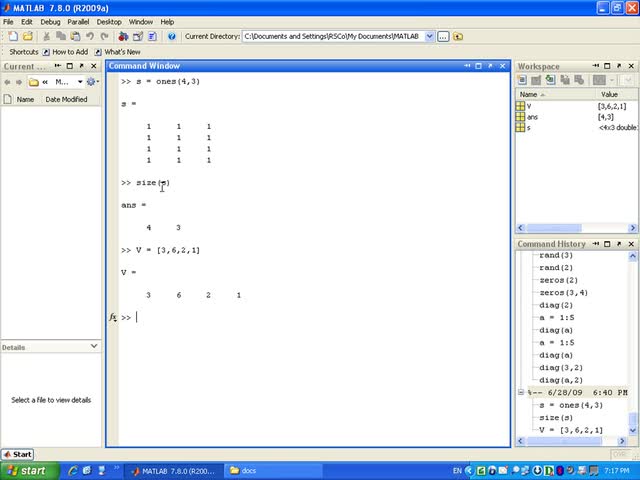Click the command prompt input line
Image resolution: width=640 pixels, height=480 pixels.
coord(314,318)
